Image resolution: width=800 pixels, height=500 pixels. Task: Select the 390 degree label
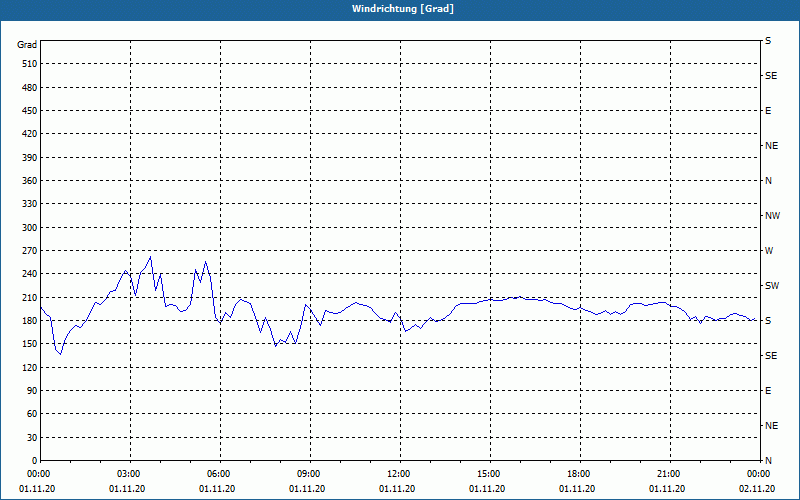[x=30, y=158]
